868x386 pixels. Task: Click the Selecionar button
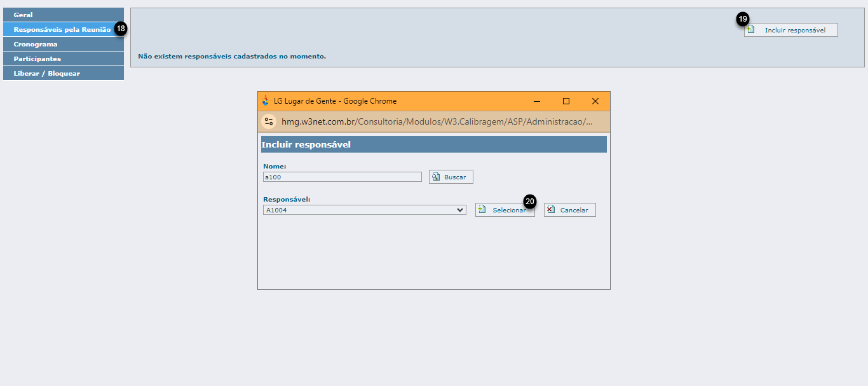click(505, 210)
